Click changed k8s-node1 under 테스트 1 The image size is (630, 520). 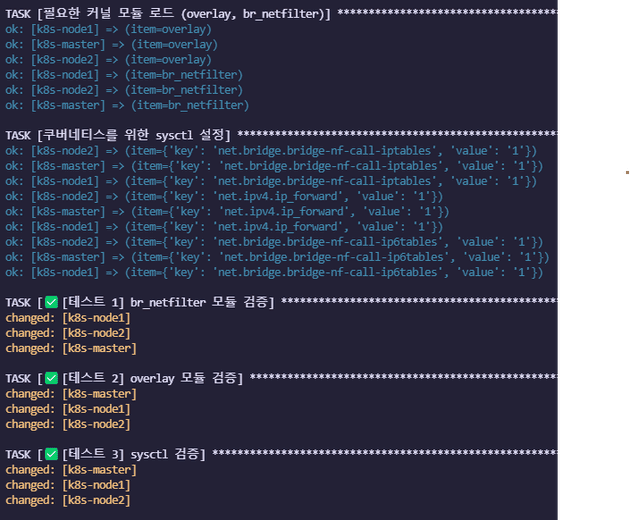coord(68,318)
